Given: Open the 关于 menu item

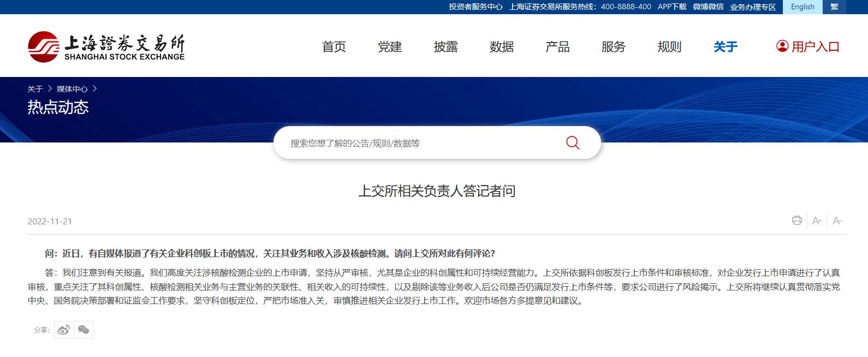Looking at the screenshot, I should point(726,47).
